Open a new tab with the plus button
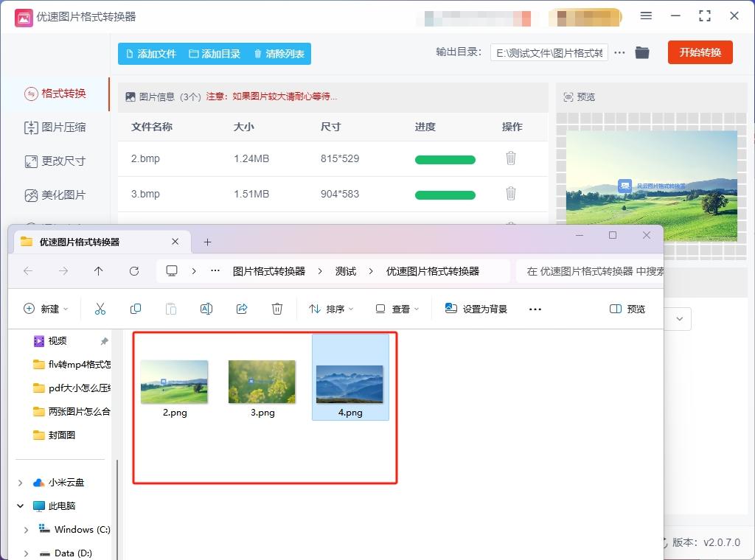 pyautogui.click(x=207, y=241)
